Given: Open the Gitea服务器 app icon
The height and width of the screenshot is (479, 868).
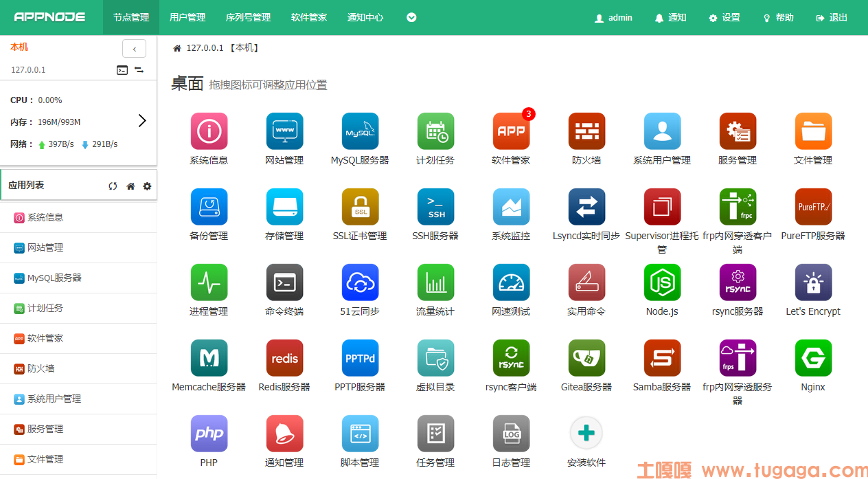Looking at the screenshot, I should click(586, 358).
